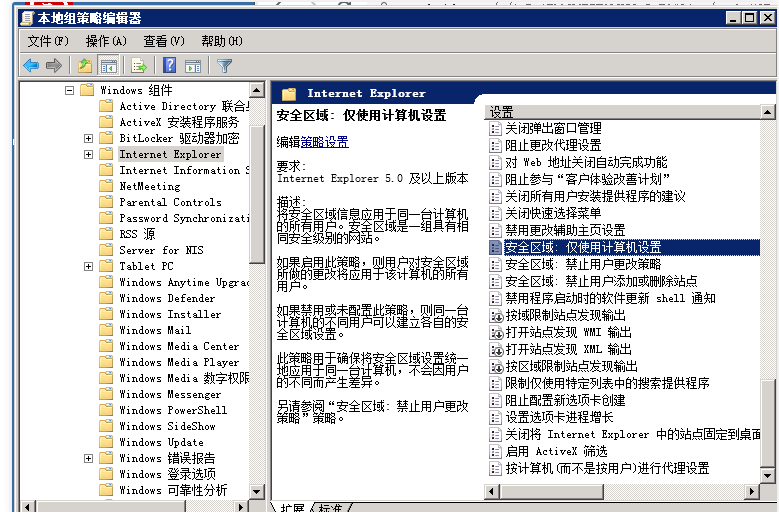Collapse the Windows 组件 tree node

70,90
